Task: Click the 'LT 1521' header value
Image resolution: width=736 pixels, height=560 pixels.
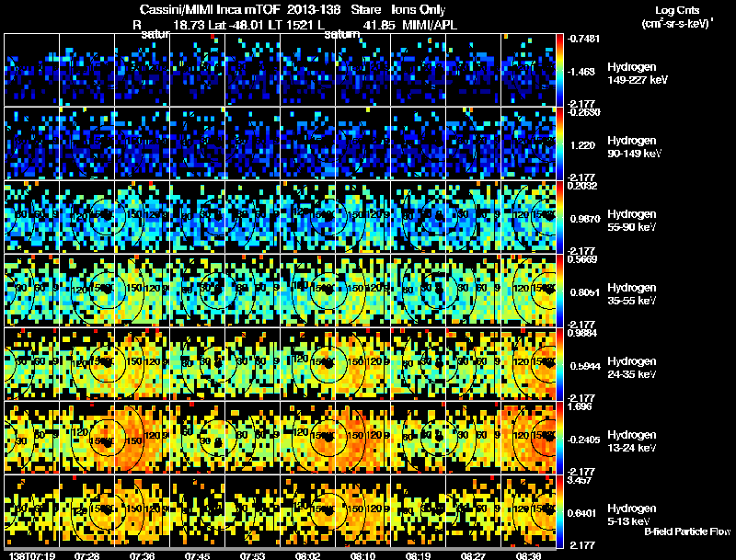Action: pyautogui.click(x=290, y=25)
